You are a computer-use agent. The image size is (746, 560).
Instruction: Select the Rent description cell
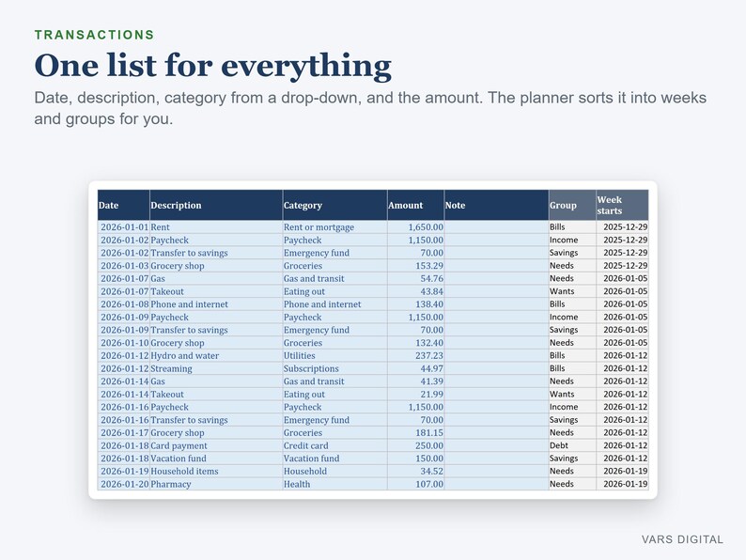pyautogui.click(x=216, y=227)
